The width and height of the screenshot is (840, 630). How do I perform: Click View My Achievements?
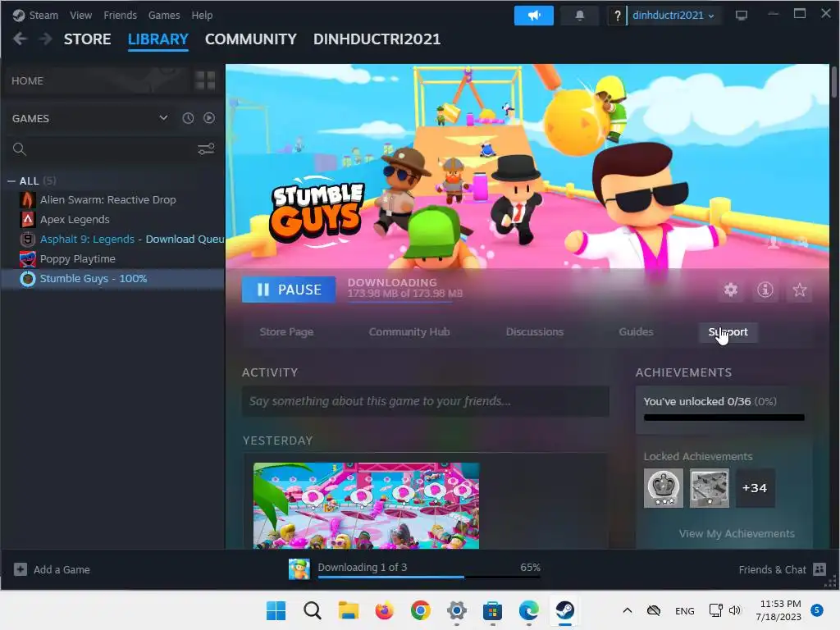[x=737, y=533]
